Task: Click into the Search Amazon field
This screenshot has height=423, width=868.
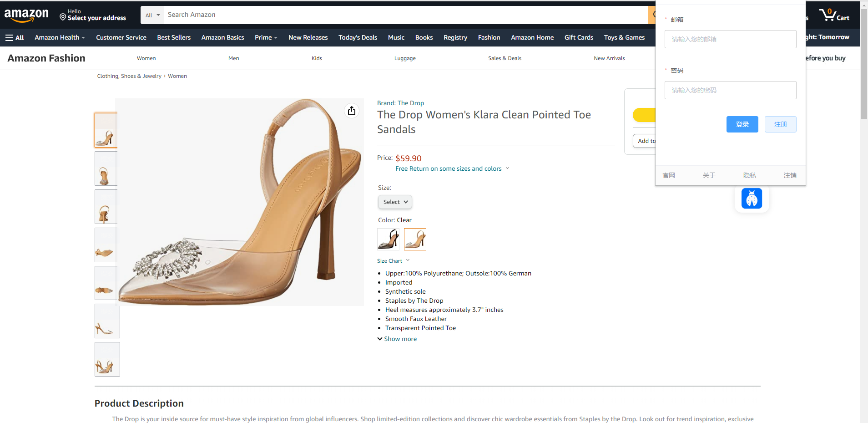Action: tap(405, 15)
